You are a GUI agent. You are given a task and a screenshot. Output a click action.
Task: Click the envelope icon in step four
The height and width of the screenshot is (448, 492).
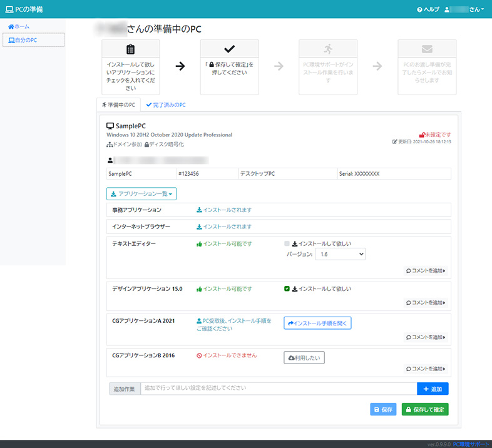tap(426, 49)
